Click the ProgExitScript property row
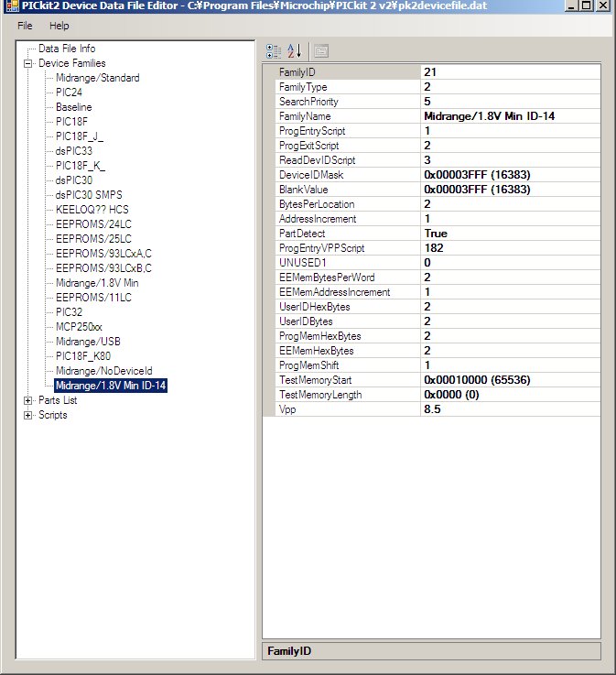 [438, 145]
